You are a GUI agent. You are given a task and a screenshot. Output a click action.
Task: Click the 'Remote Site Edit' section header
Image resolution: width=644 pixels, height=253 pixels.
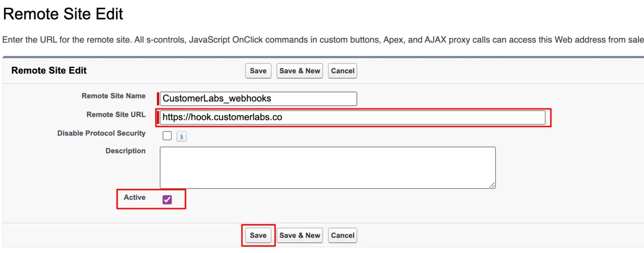[x=49, y=70]
